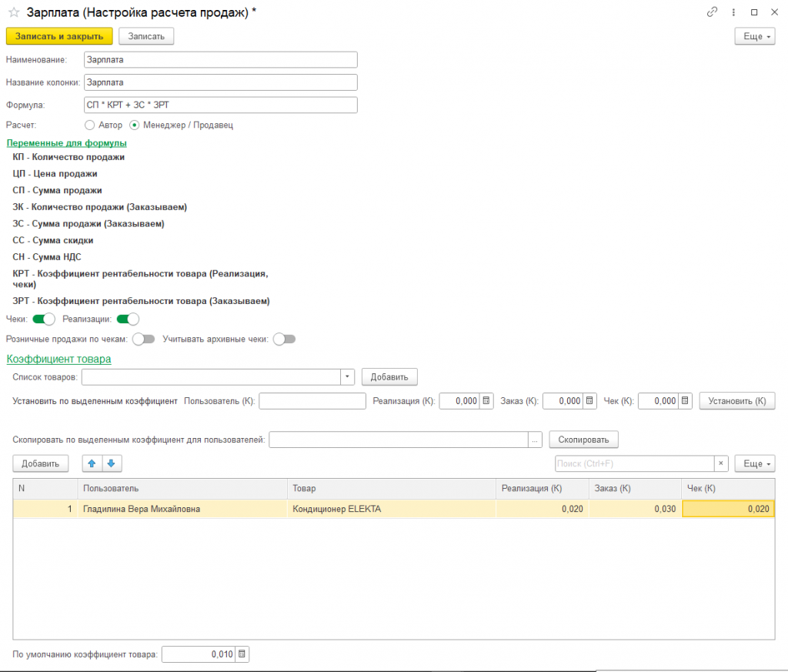Image resolution: width=788 pixels, height=672 pixels.
Task: Open the table Еще menu
Action: [x=755, y=463]
